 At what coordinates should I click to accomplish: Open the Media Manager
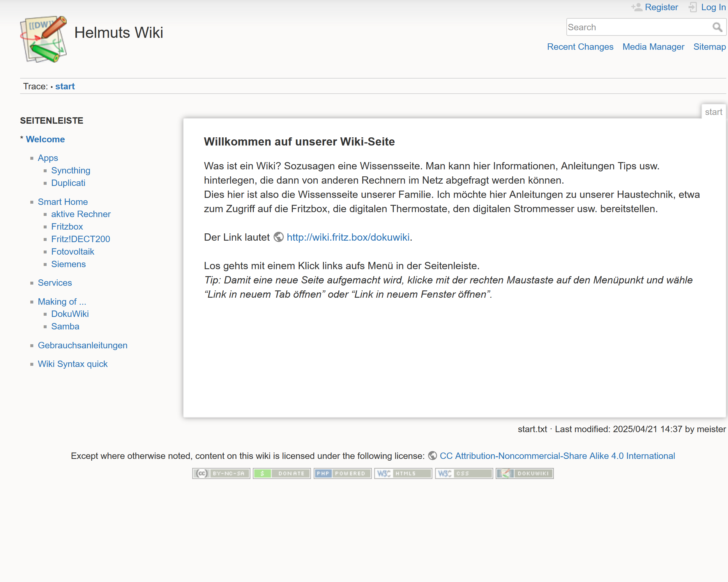coord(653,47)
